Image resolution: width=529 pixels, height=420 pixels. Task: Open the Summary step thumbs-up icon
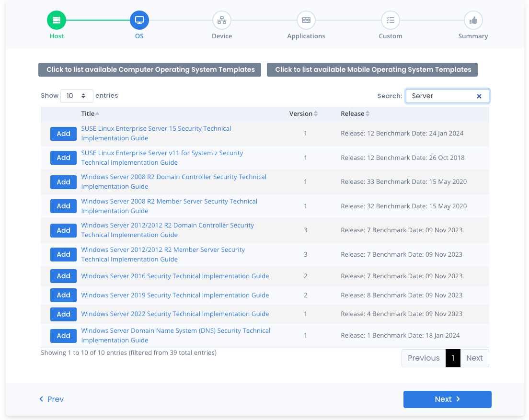click(473, 20)
